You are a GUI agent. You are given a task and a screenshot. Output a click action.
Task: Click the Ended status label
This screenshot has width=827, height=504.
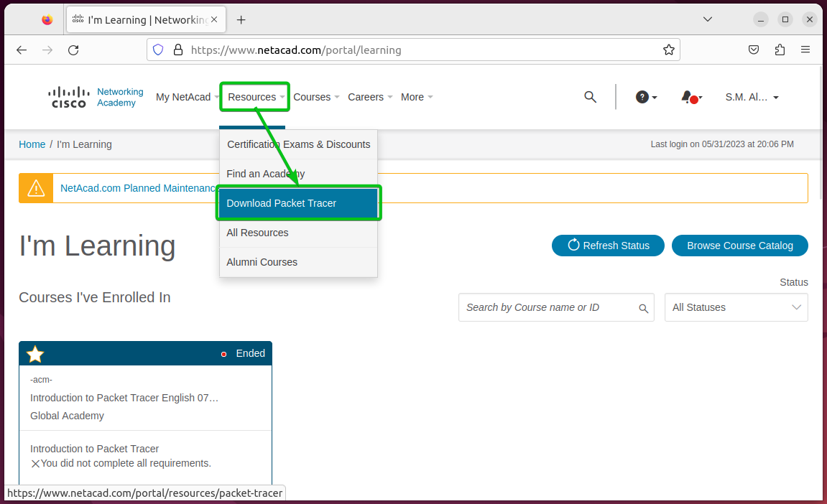tap(251, 353)
